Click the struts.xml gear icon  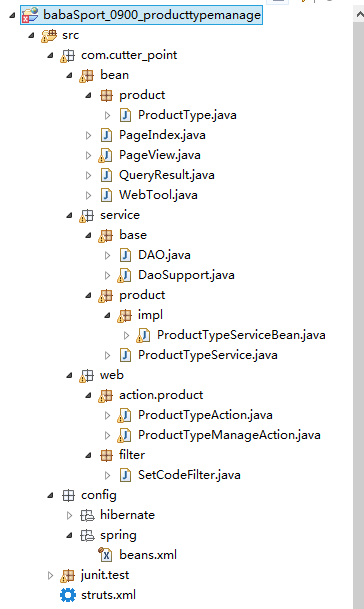pyautogui.click(x=68, y=595)
